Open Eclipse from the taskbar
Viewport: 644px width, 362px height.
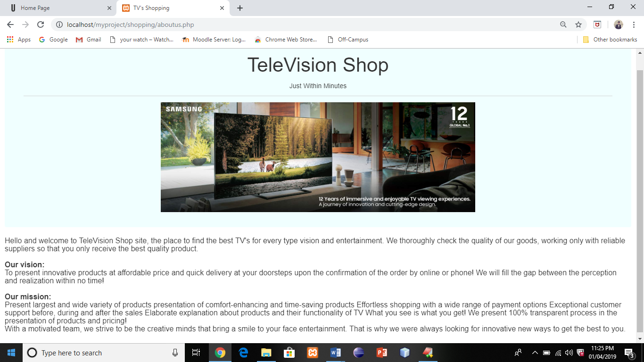[x=359, y=353]
